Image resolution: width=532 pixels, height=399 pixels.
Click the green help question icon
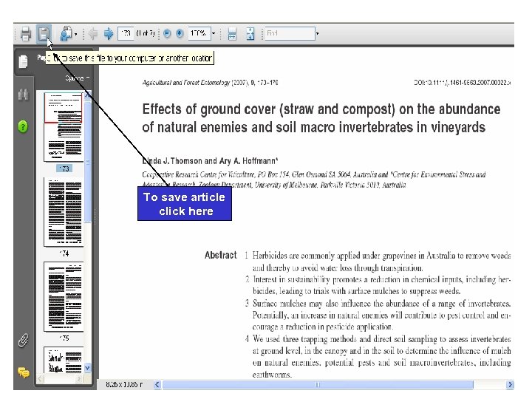(x=23, y=126)
